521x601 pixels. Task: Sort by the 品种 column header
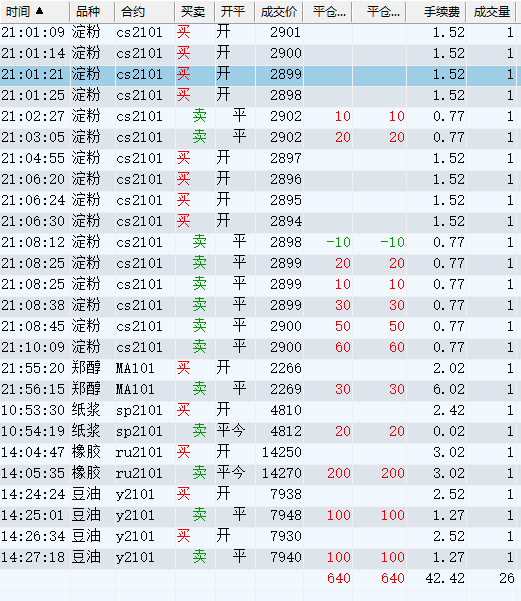(x=92, y=12)
